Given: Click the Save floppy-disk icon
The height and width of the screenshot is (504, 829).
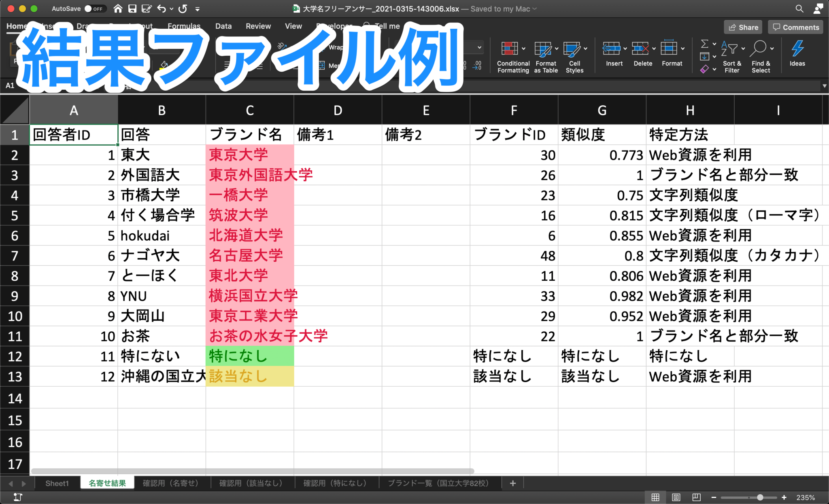Looking at the screenshot, I should tap(132, 8).
